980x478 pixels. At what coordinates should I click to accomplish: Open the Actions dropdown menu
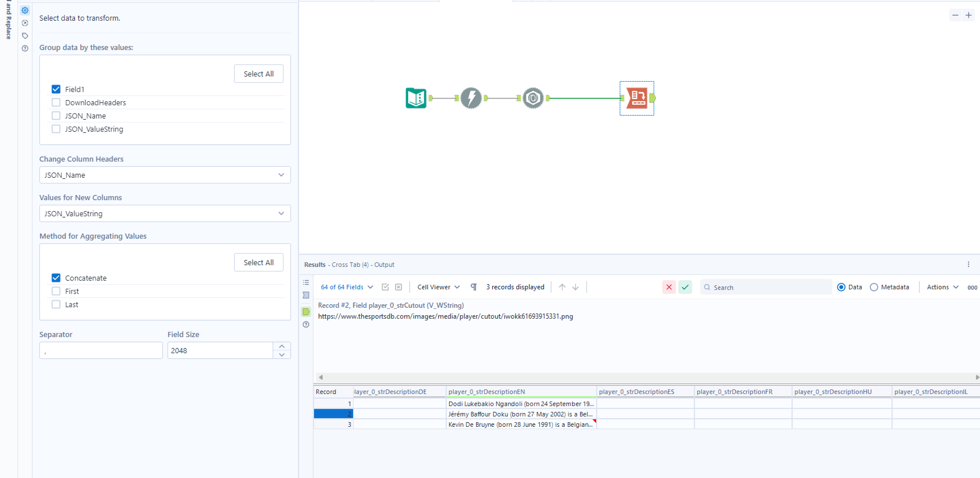[942, 287]
